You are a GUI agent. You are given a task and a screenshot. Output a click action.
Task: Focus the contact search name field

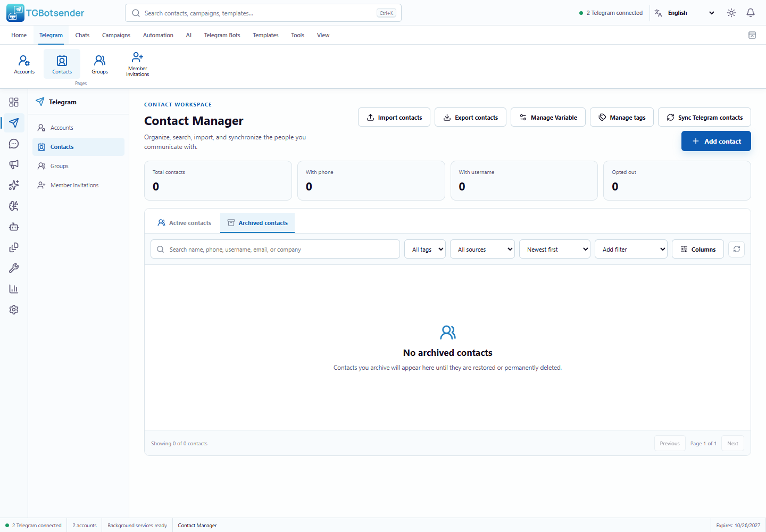(275, 249)
